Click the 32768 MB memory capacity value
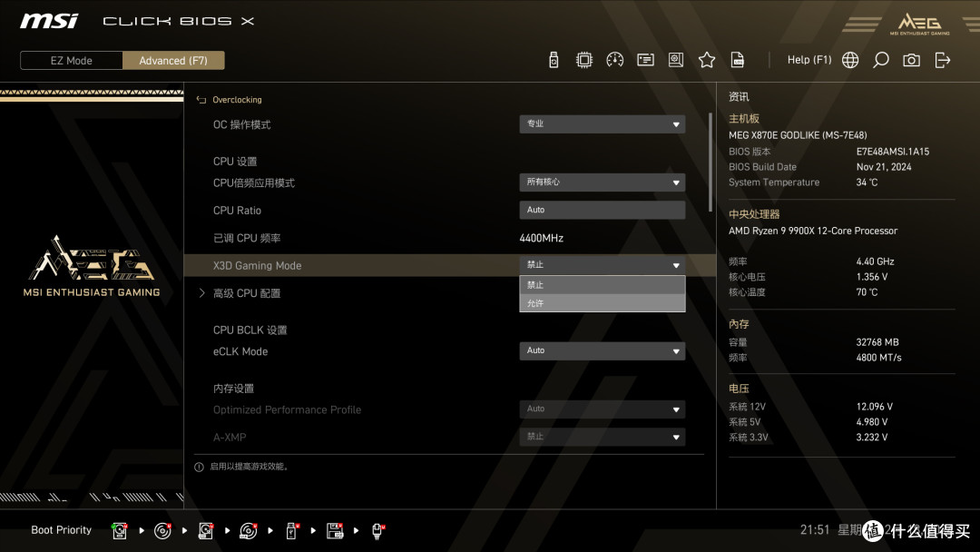The height and width of the screenshot is (552, 980). pyautogui.click(x=877, y=342)
